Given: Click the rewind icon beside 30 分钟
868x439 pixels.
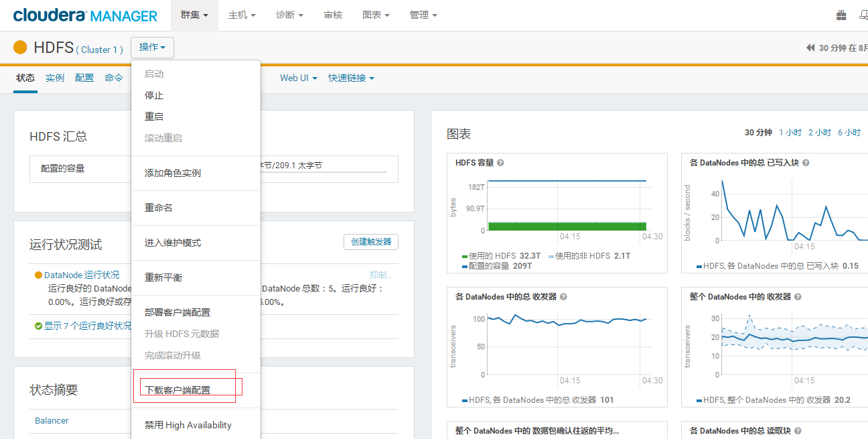Looking at the screenshot, I should click(810, 48).
